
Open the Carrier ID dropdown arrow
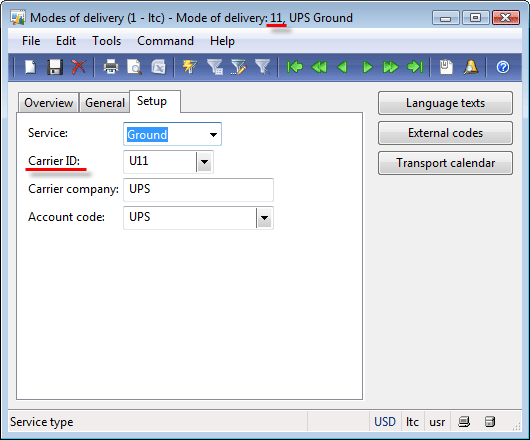pyautogui.click(x=204, y=162)
